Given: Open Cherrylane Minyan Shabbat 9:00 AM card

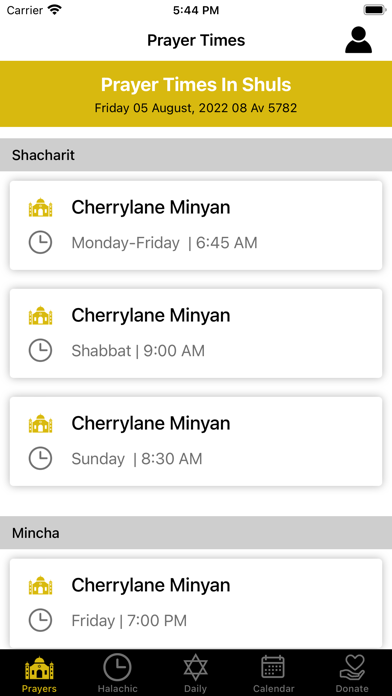Looking at the screenshot, I should click(x=196, y=333).
